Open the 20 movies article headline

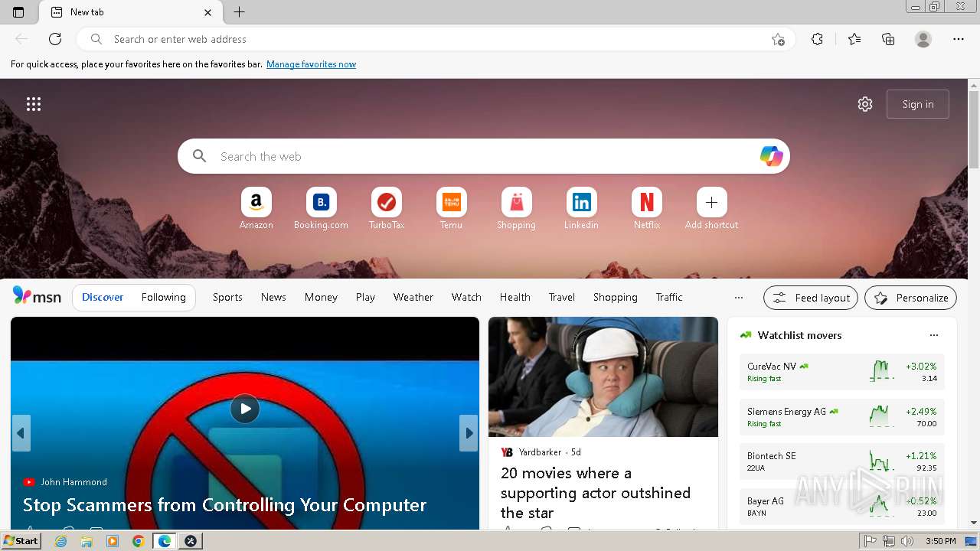tap(596, 493)
